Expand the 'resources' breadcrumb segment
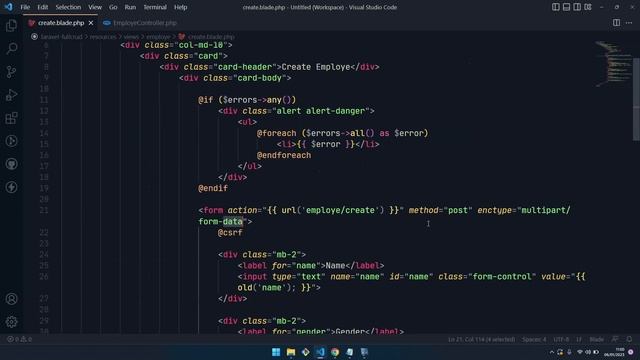This screenshot has width=640, height=360. (103, 37)
